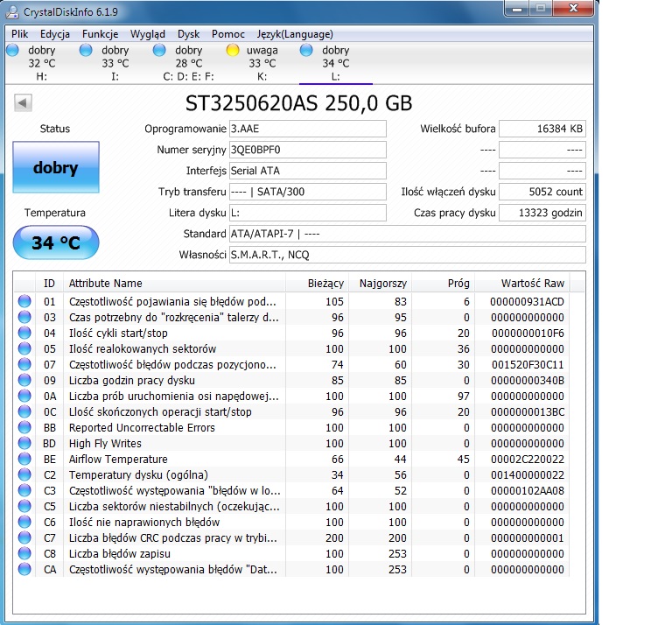Click status orb for attribute C5

[24, 506]
